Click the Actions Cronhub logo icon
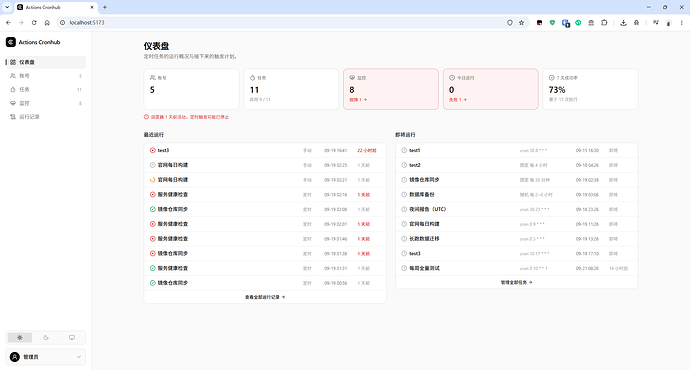 [11, 42]
